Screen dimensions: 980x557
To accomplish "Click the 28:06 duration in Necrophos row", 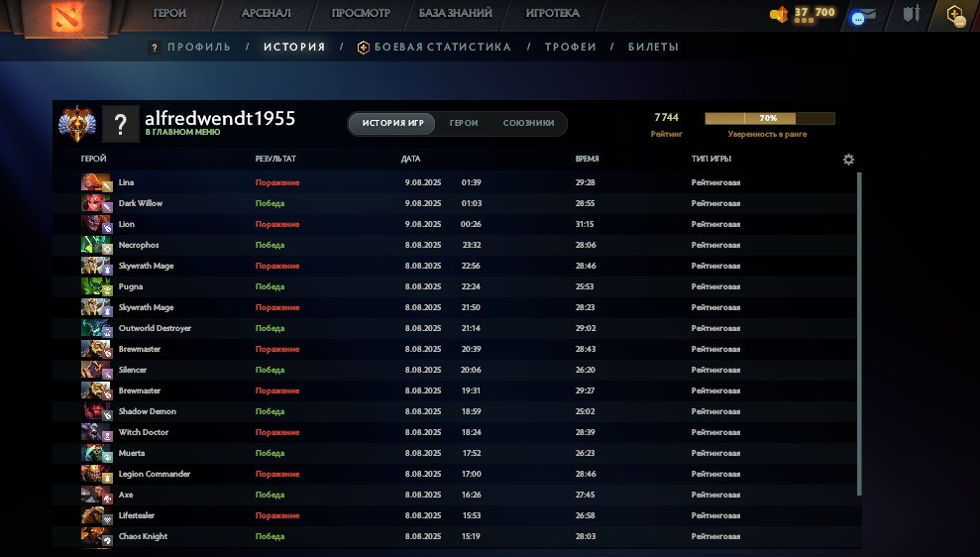I will point(586,245).
